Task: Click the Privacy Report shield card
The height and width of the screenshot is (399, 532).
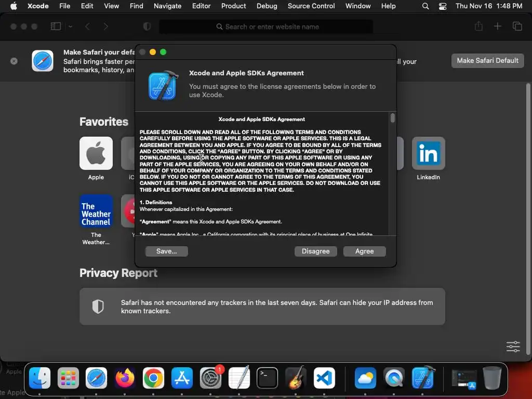Action: pos(262,307)
